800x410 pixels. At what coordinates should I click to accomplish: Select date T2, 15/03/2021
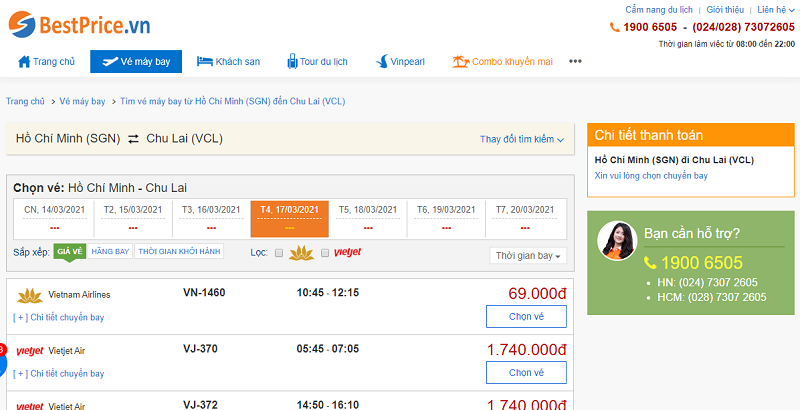[x=133, y=219]
